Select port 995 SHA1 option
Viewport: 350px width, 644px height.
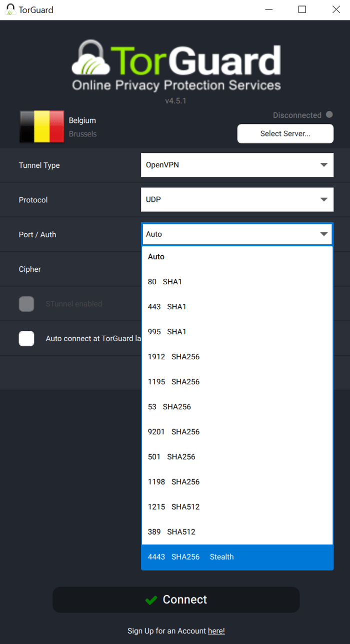click(x=237, y=332)
